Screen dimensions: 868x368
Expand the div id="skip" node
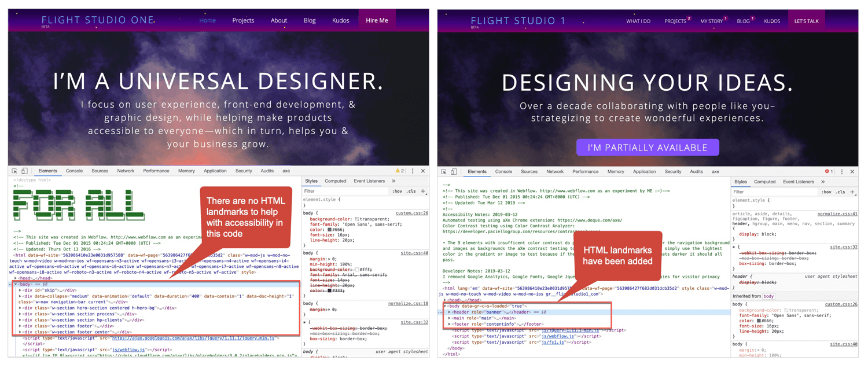[x=21, y=290]
